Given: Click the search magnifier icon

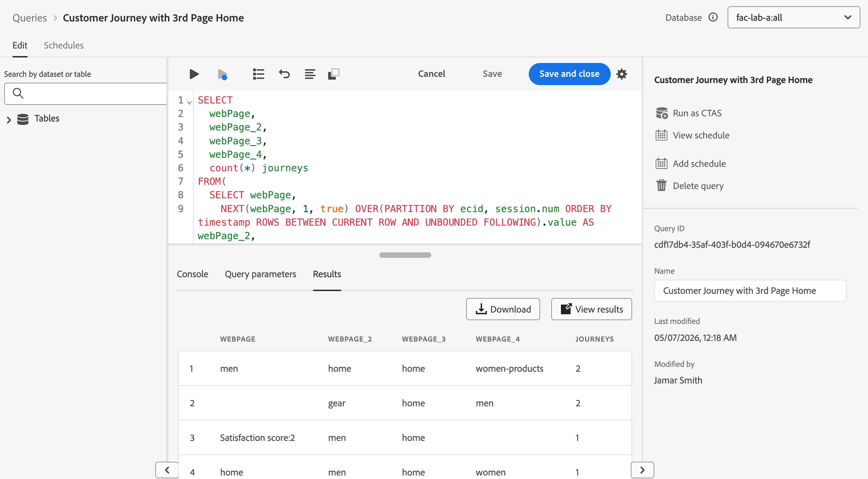Looking at the screenshot, I should (x=18, y=93).
